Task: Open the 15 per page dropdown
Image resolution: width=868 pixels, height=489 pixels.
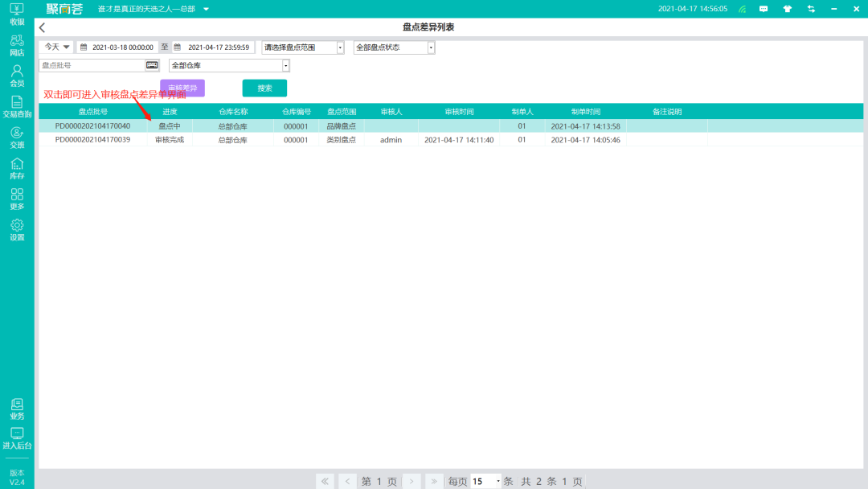Action: coord(486,481)
